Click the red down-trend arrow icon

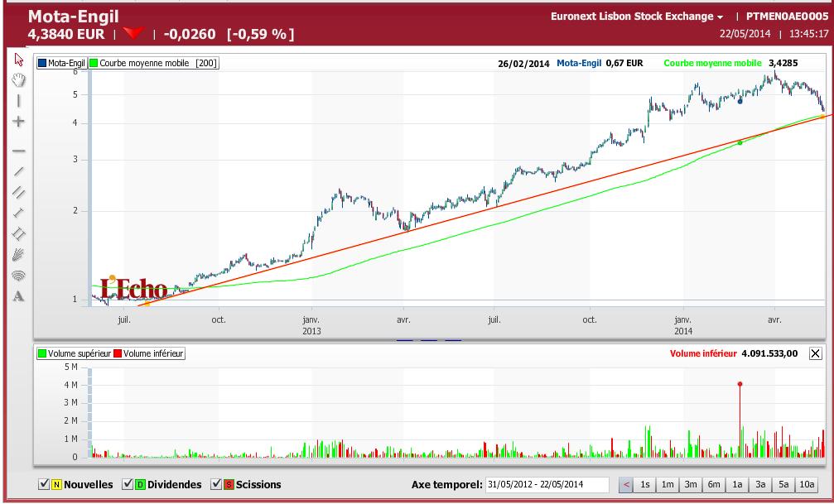[133, 33]
